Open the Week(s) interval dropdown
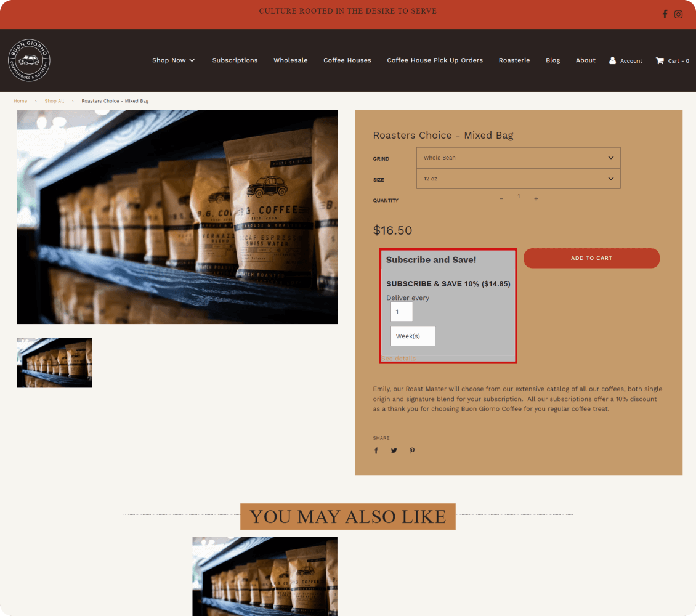This screenshot has height=616, width=696. pos(413,336)
